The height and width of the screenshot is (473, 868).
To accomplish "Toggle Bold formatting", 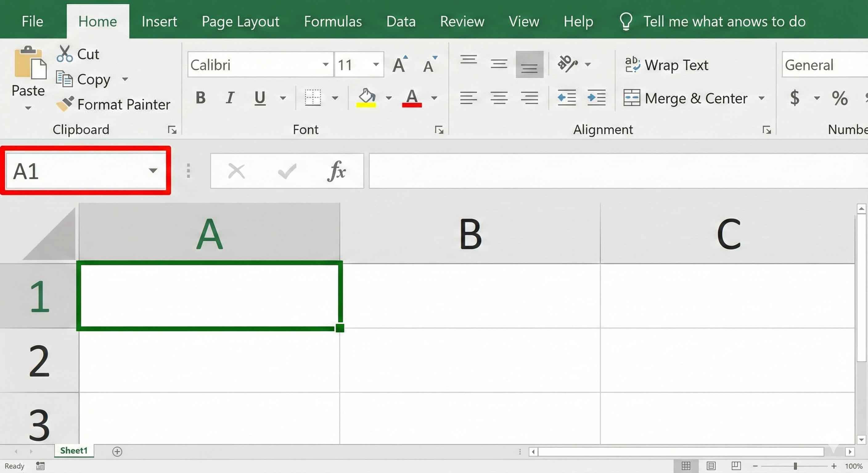I will pyautogui.click(x=201, y=98).
